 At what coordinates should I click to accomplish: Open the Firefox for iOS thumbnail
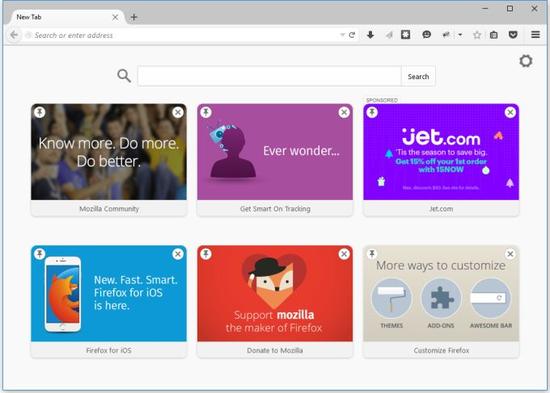tap(109, 294)
